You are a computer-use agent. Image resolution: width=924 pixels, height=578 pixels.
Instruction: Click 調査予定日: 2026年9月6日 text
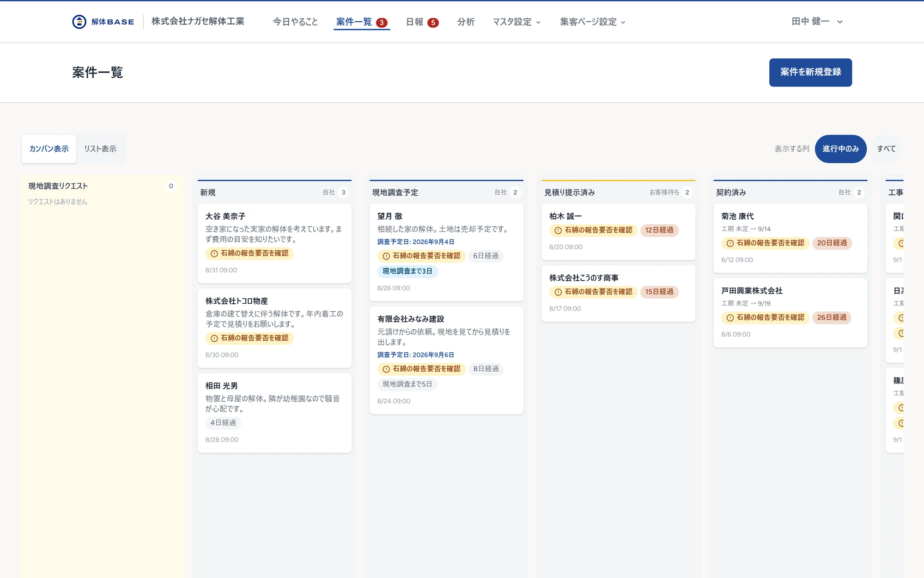click(416, 355)
